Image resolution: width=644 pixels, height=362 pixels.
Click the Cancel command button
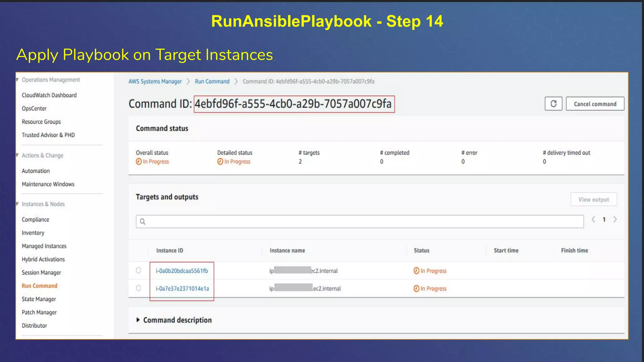595,104
